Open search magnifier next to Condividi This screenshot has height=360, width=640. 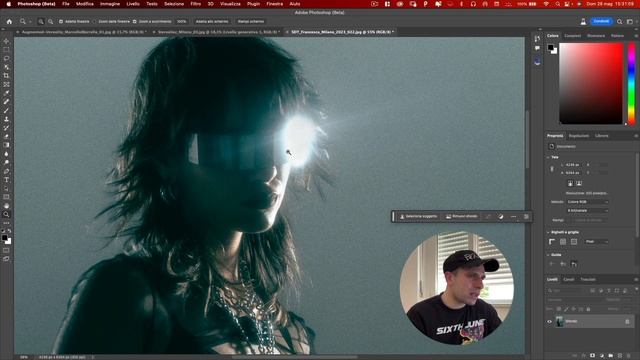click(620, 22)
